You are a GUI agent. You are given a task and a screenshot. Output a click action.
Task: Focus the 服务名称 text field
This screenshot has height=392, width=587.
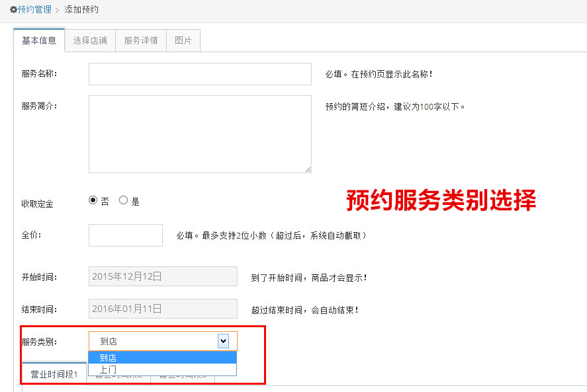pyautogui.click(x=200, y=74)
